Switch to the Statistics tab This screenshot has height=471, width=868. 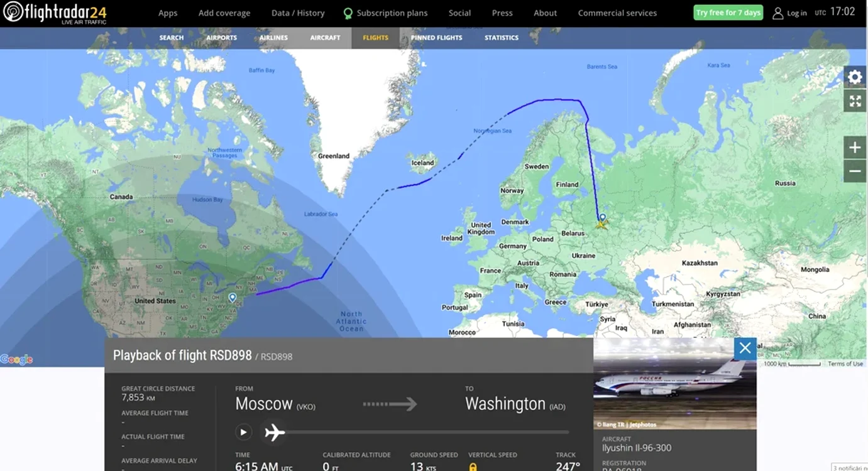(x=502, y=38)
